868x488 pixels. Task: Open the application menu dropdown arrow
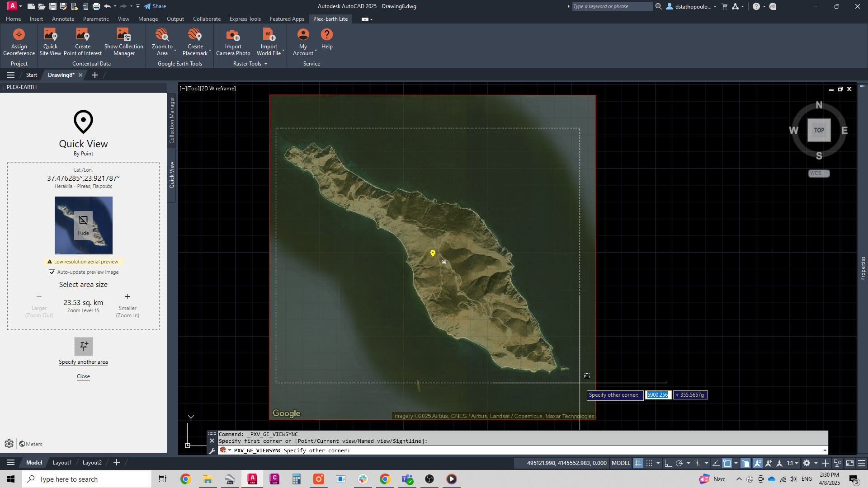click(x=21, y=6)
